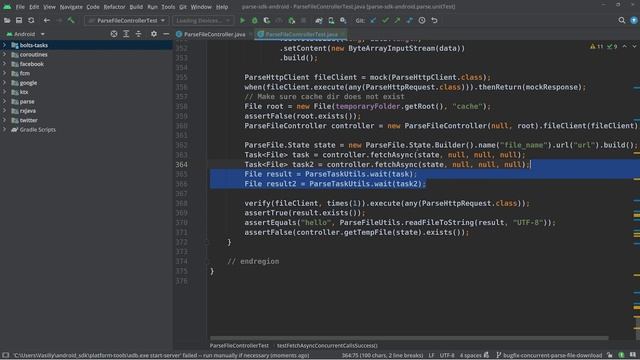Commit changes with Git checkmark icon
Viewport: 640px width, 360px height.
click(x=385, y=20)
